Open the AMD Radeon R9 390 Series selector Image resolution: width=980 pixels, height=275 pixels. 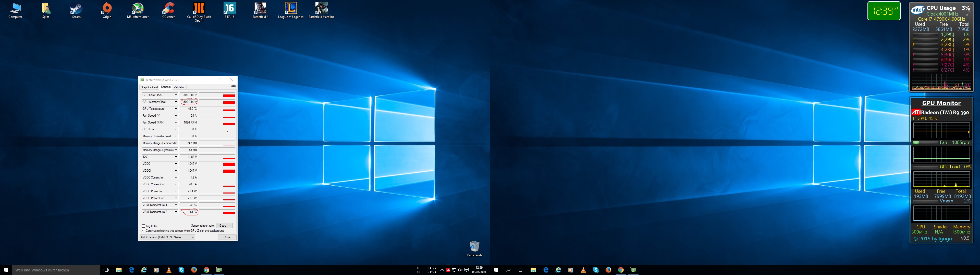click(167, 237)
